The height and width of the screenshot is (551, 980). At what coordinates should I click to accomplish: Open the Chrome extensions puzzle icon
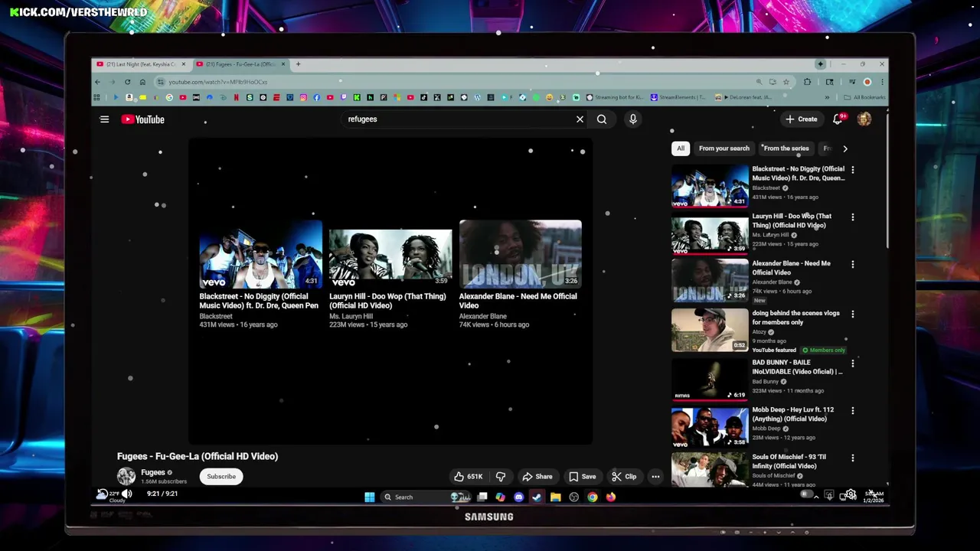pyautogui.click(x=807, y=82)
